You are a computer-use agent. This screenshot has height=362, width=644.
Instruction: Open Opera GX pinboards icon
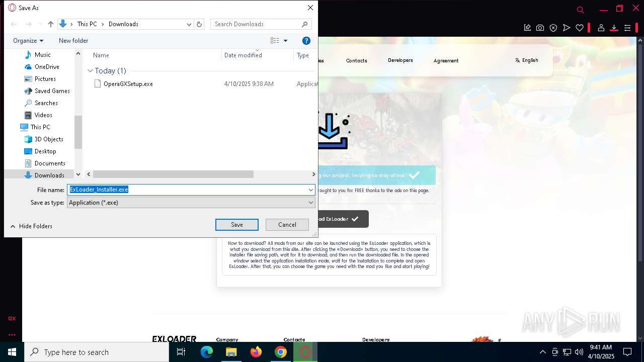pos(527,28)
